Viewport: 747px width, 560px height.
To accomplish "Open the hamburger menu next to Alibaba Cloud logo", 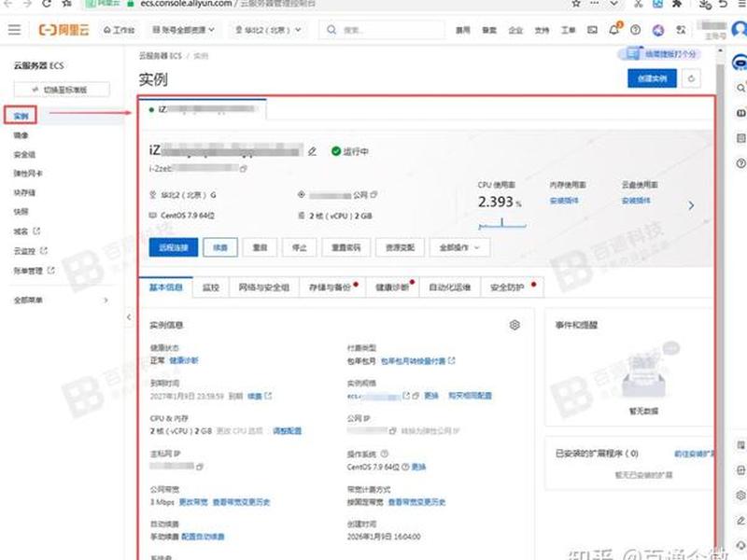I will [x=14, y=30].
